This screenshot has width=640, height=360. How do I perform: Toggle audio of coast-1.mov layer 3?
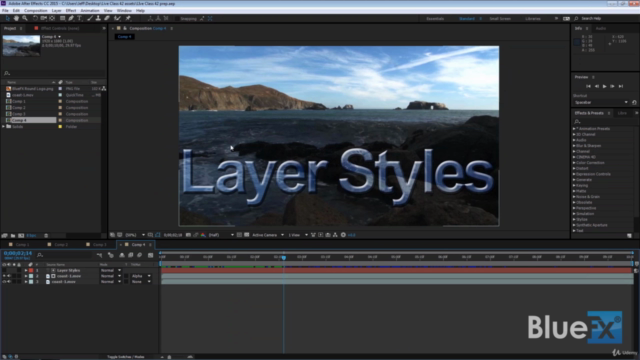(x=9, y=282)
